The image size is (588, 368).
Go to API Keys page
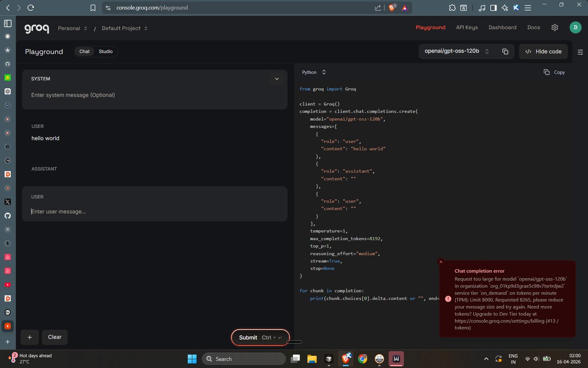click(467, 27)
